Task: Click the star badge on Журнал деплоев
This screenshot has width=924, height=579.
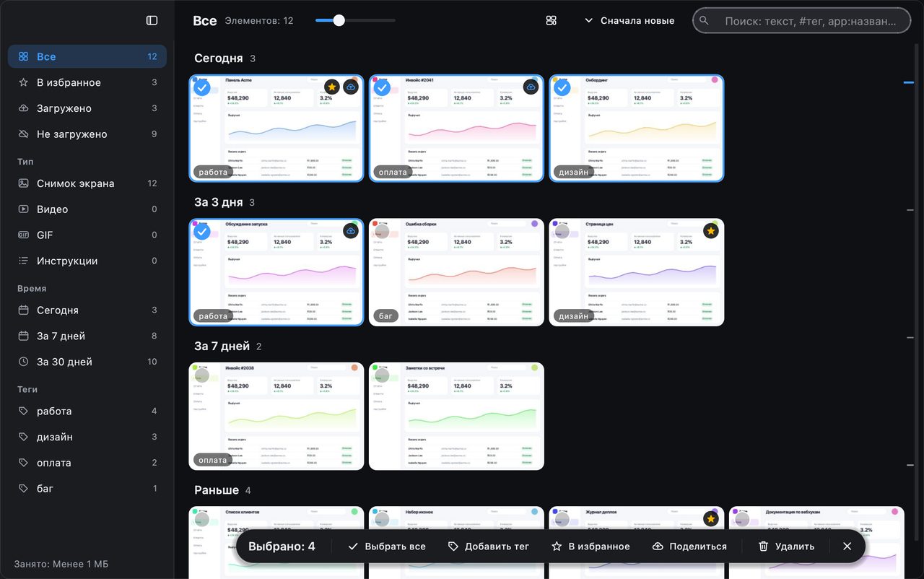Action: tap(711, 519)
